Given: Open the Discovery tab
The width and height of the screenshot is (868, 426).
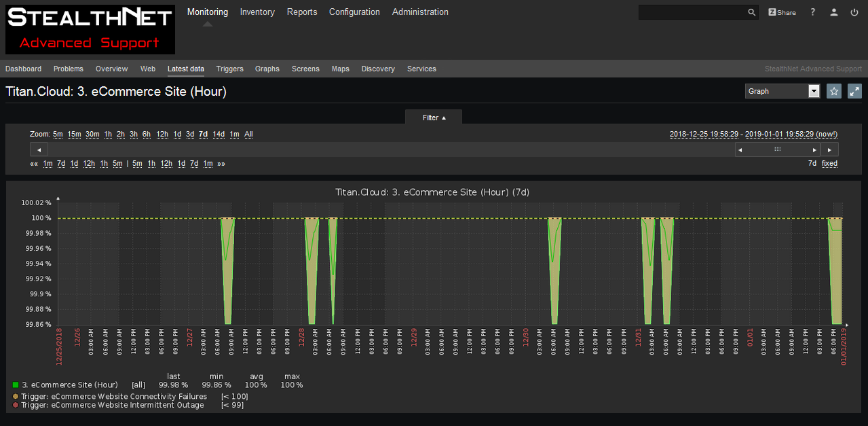Looking at the screenshot, I should click(378, 69).
